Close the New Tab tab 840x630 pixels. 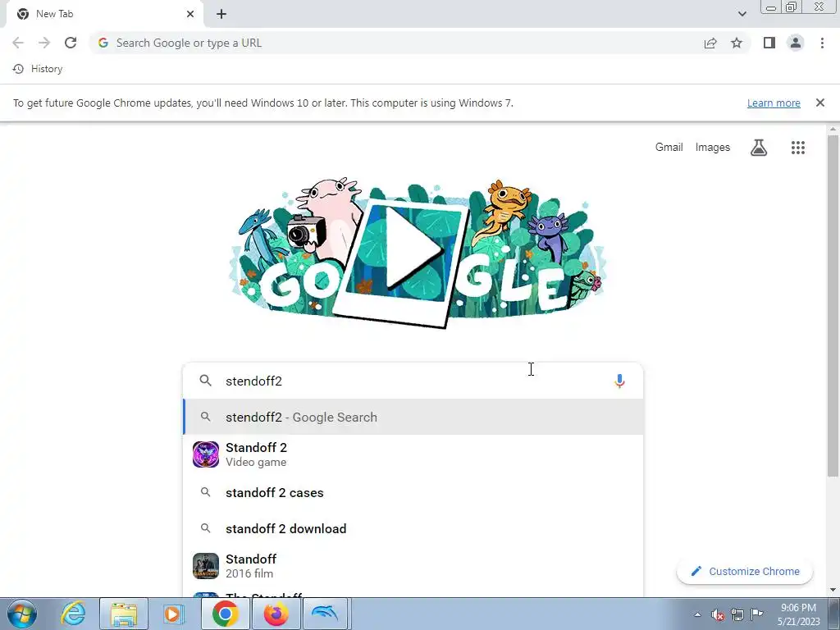[190, 14]
